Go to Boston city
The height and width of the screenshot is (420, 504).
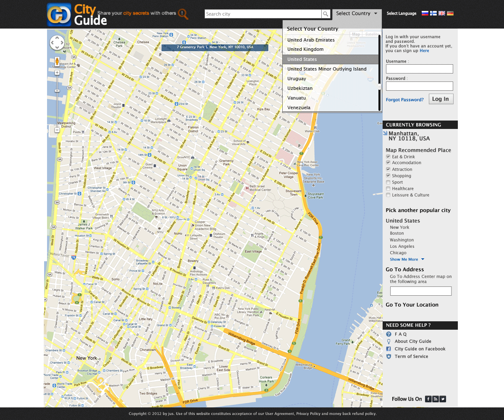397,234
